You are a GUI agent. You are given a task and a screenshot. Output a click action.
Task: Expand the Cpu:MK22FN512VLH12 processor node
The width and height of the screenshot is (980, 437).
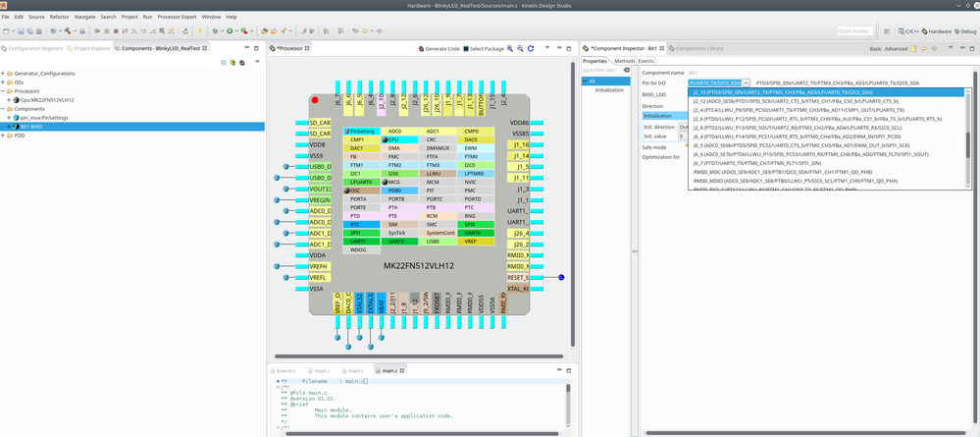pos(9,100)
